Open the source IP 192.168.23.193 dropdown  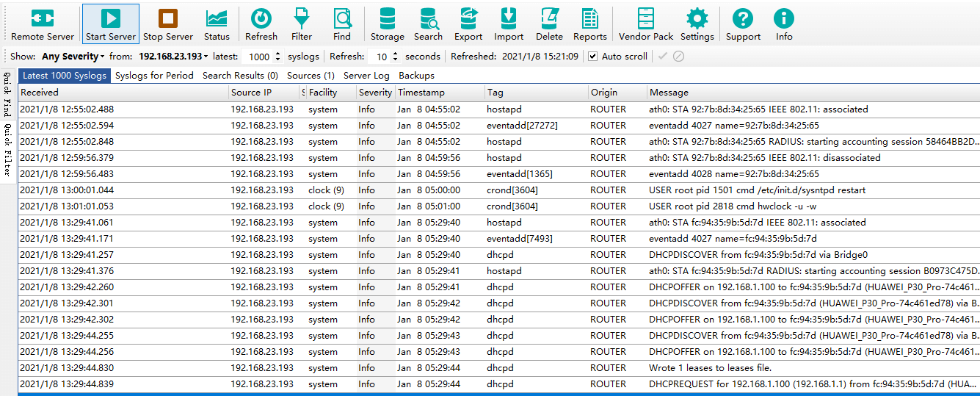click(173, 57)
